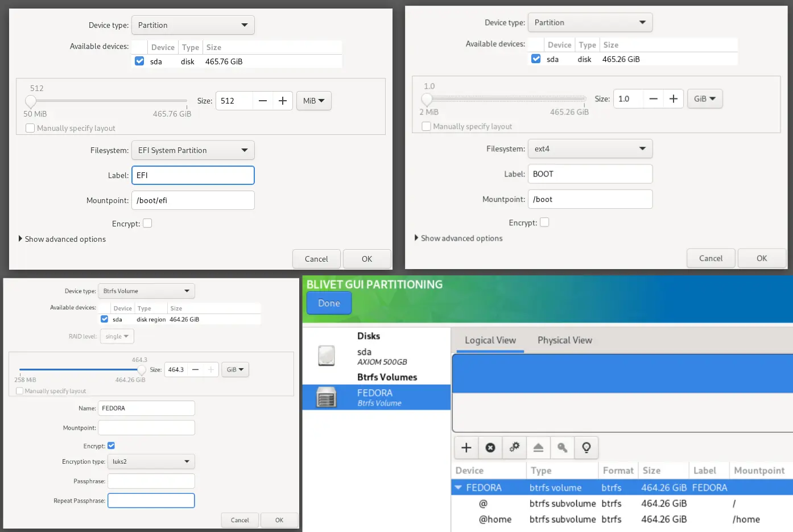Open the luks2 encryption type dropdown
Viewport: 793px width, 532px height.
click(x=151, y=461)
